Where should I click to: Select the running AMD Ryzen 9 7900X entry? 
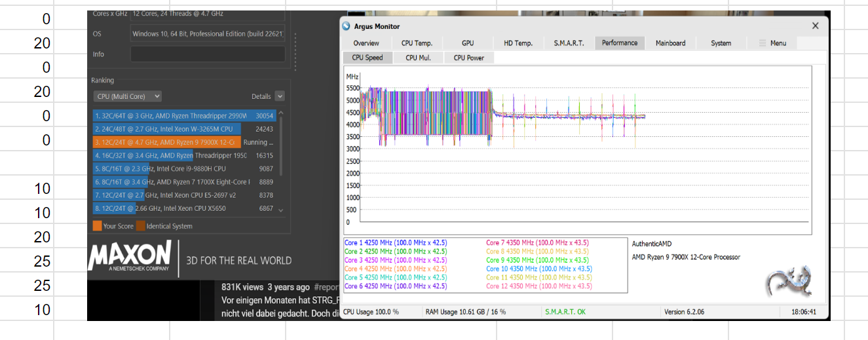[x=184, y=142]
